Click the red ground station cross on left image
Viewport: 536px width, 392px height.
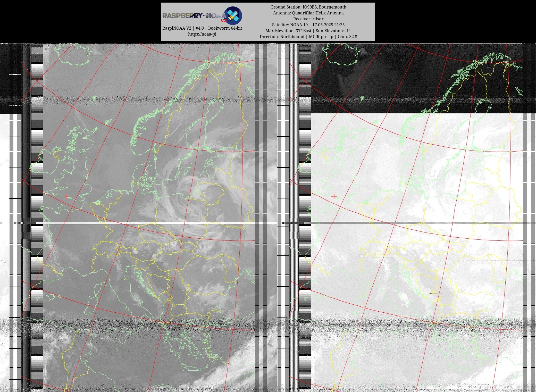click(x=66, y=196)
